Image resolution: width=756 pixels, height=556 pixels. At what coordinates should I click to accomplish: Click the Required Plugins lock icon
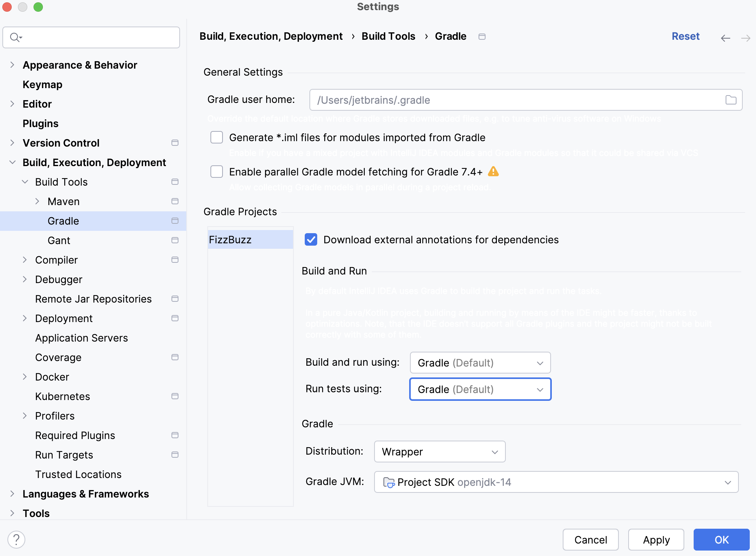point(175,435)
